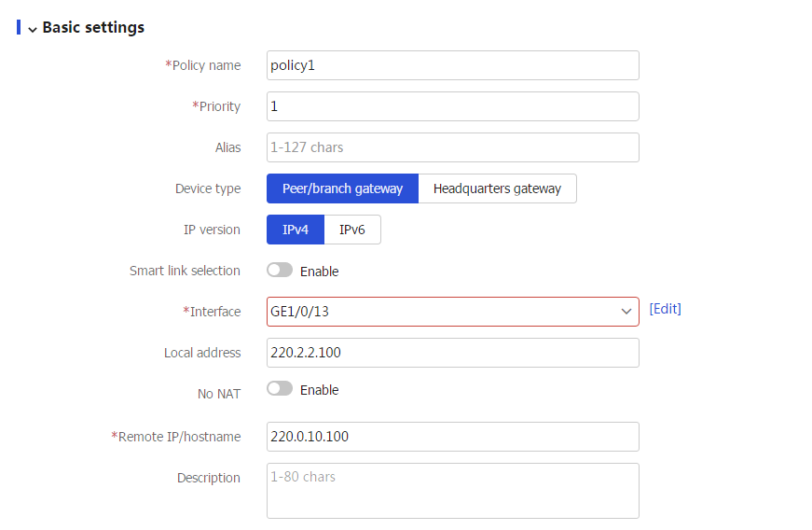Click the Remote IP/hostname input field
Screen dimensions: 812x530
(x=452, y=437)
